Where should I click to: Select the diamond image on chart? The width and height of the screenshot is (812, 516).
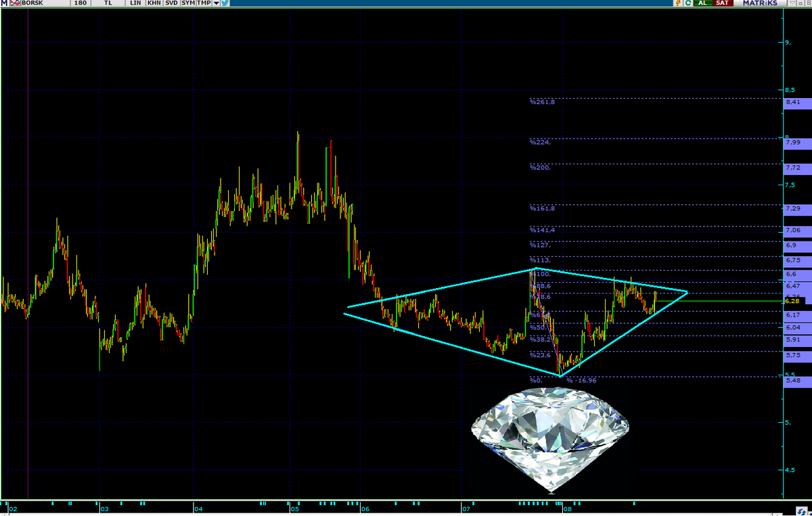(550, 440)
